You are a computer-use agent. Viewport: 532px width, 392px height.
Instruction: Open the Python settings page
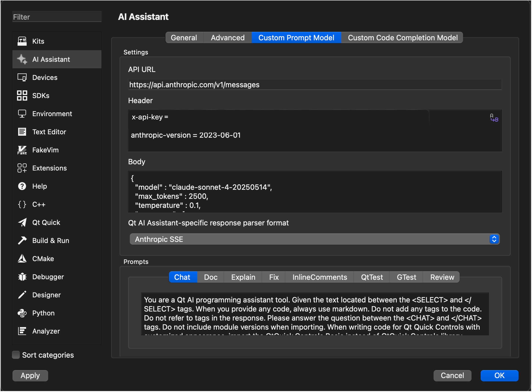click(x=43, y=313)
